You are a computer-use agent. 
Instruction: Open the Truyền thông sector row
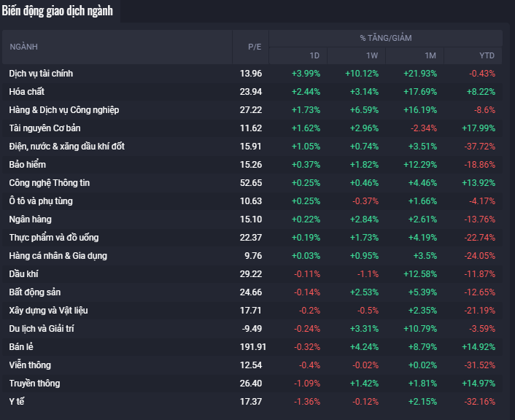pyautogui.click(x=34, y=384)
